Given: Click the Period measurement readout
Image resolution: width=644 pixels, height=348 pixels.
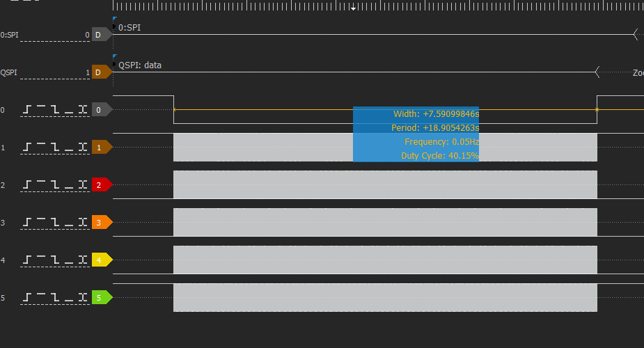Looking at the screenshot, I should (435, 127).
